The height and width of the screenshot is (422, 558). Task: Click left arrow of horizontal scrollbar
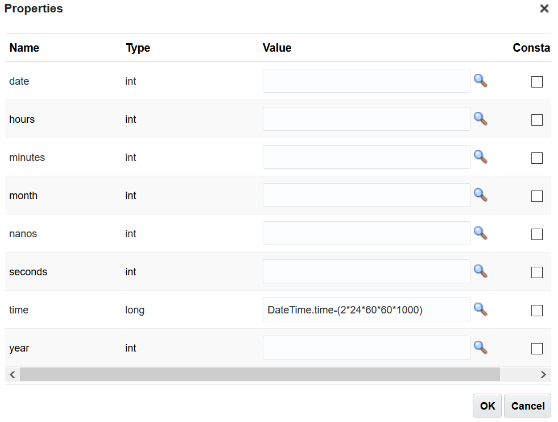pos(12,374)
